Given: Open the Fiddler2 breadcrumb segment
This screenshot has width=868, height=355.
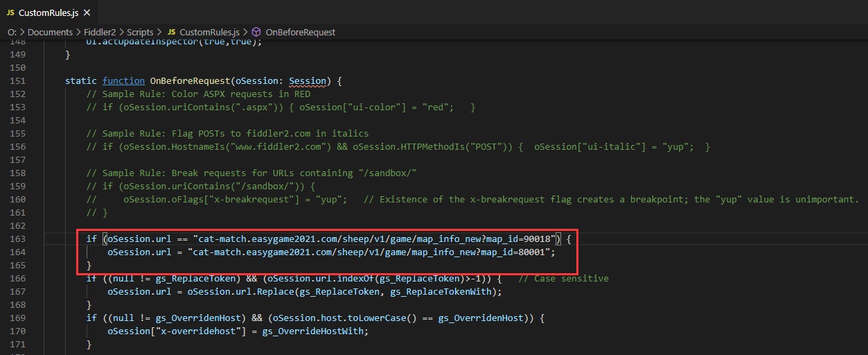Looking at the screenshot, I should point(101,32).
